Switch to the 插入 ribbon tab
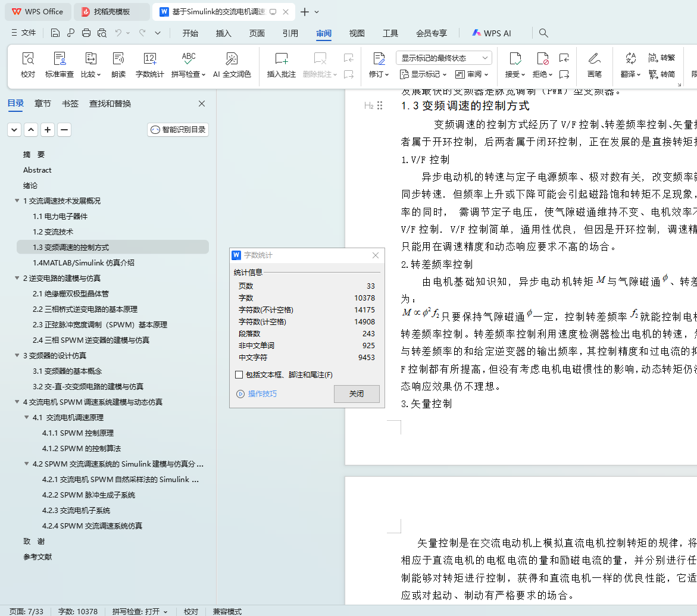 pos(224,33)
